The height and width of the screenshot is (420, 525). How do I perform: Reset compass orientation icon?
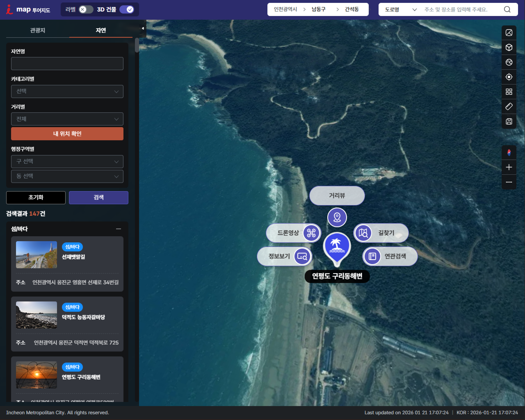(509, 153)
